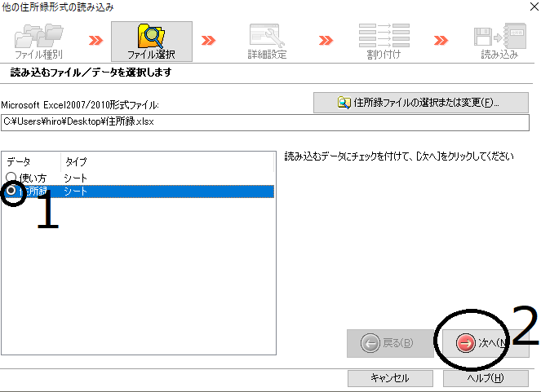This screenshot has height=392, width=541.
Task: Click folder icon on 住所録ファイルの選択または変更 button
Action: [x=344, y=103]
